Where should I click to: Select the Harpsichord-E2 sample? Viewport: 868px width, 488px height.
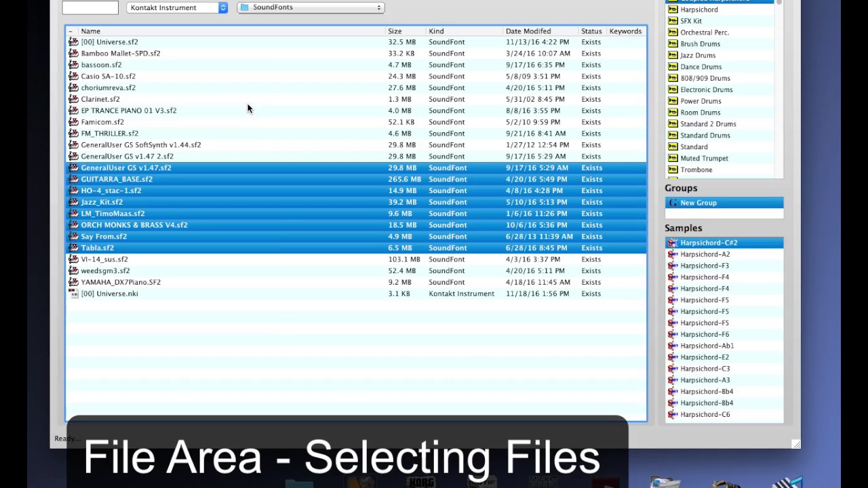(724, 357)
